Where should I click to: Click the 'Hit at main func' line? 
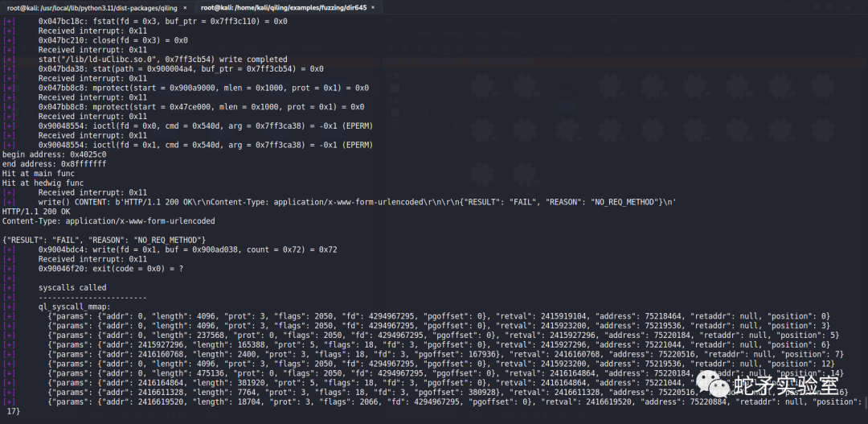[42, 174]
